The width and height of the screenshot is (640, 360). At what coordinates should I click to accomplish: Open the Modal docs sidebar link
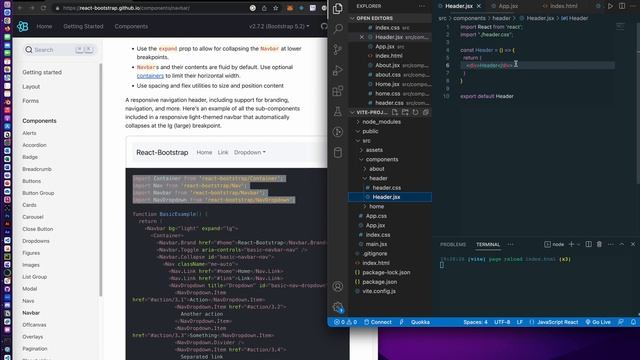tap(30, 289)
